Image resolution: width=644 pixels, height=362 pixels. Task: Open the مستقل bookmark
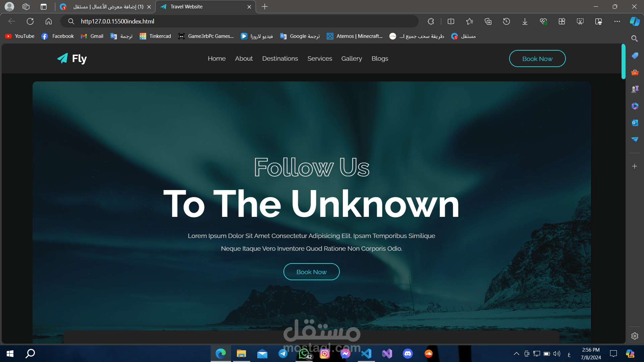(464, 36)
